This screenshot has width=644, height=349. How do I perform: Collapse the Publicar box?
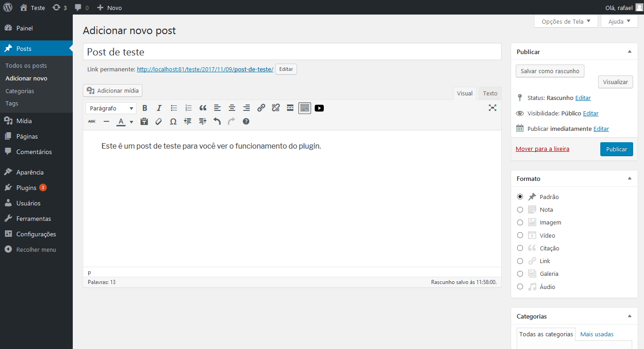(x=630, y=52)
